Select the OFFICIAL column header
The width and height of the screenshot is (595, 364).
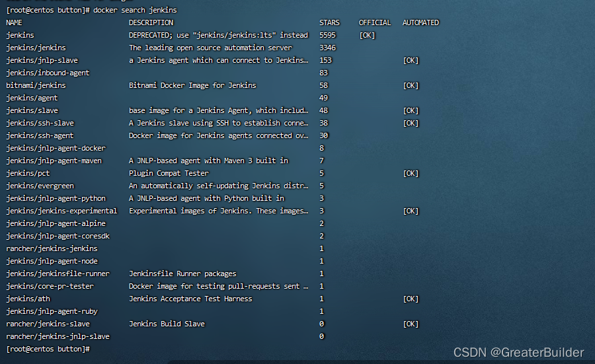pyautogui.click(x=375, y=22)
